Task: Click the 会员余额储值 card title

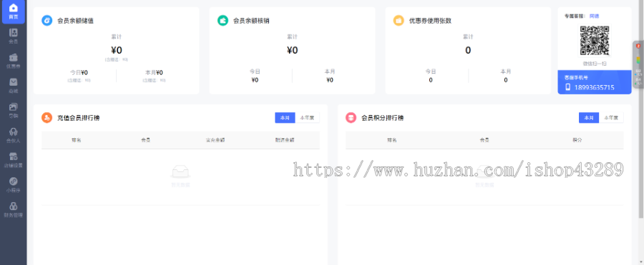Action: (x=75, y=21)
